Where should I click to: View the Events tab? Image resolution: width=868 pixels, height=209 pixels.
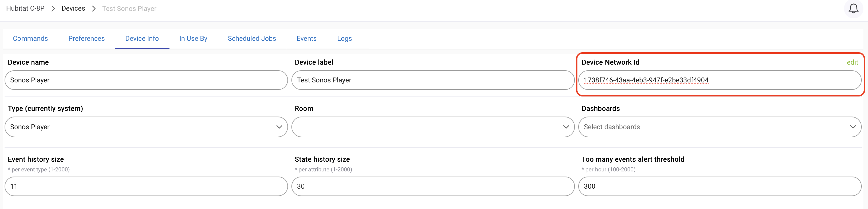coord(306,38)
